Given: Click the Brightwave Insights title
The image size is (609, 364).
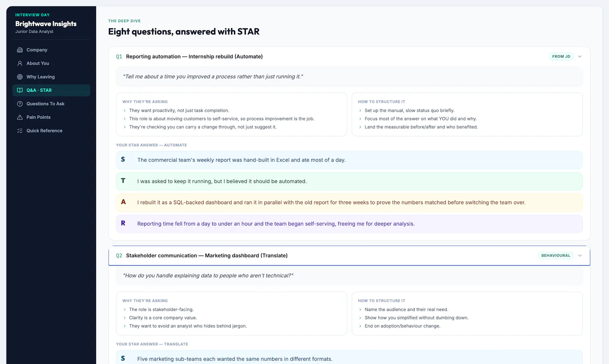Looking at the screenshot, I should 46,24.
